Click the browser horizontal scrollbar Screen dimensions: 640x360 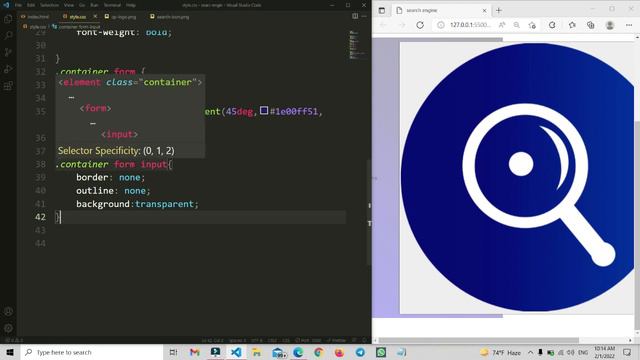click(478, 340)
